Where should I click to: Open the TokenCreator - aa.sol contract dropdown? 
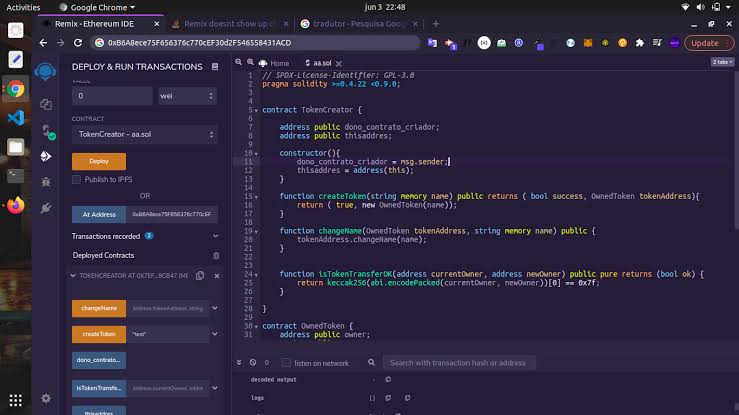[x=145, y=135]
